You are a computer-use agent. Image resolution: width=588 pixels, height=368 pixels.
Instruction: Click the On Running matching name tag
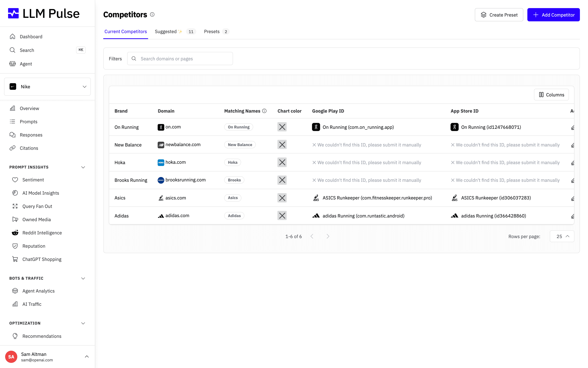coord(239,127)
